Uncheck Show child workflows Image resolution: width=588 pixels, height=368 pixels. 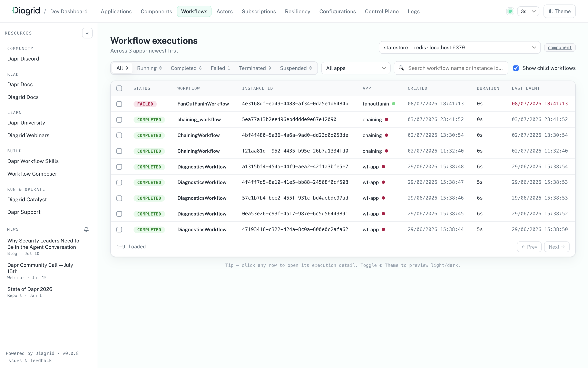(x=516, y=68)
